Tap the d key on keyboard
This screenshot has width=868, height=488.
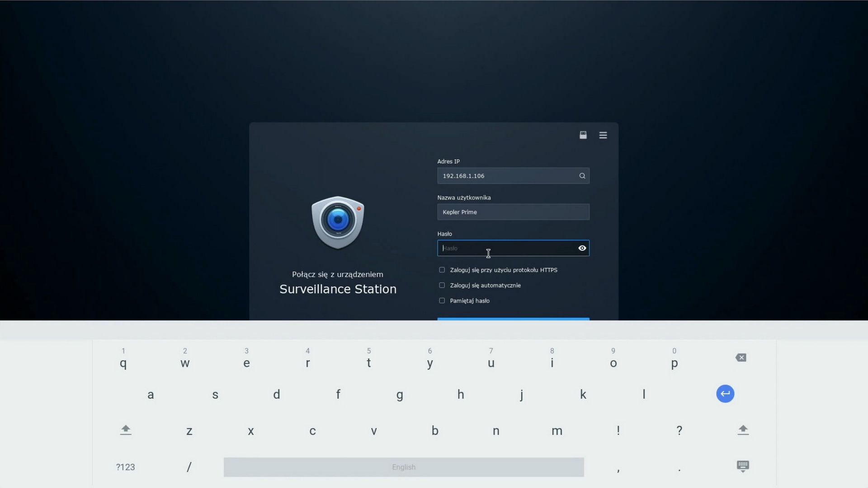[277, 394]
